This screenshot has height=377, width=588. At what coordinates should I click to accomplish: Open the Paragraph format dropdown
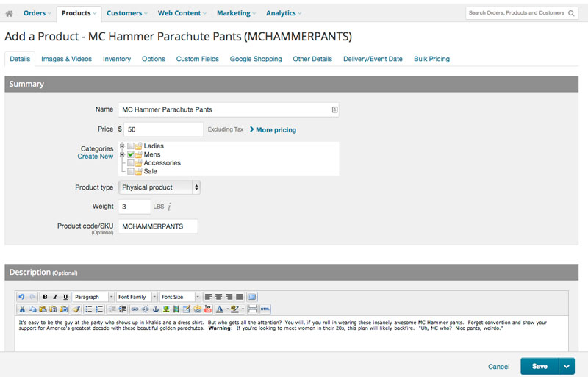pyautogui.click(x=94, y=297)
